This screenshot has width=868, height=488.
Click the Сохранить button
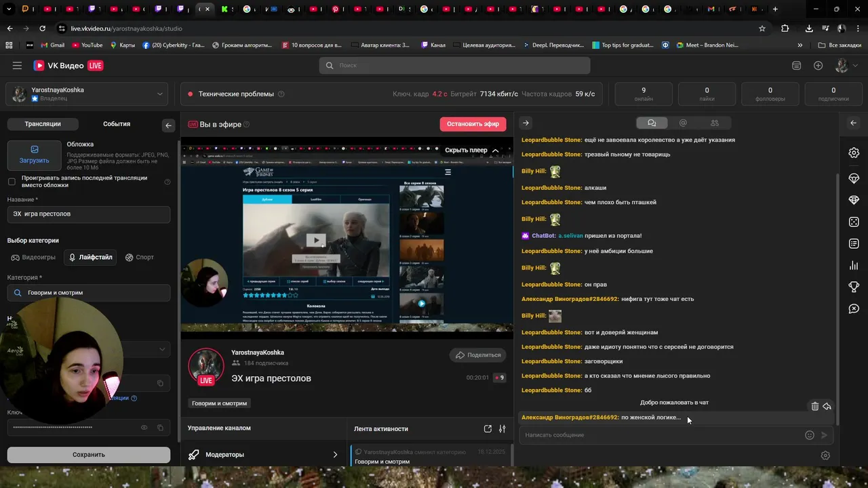coord(89,455)
